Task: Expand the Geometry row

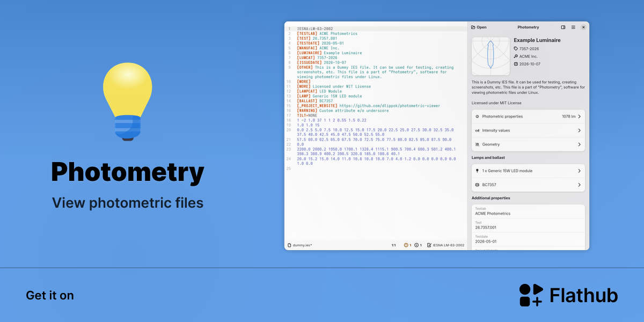Action: pos(528,144)
